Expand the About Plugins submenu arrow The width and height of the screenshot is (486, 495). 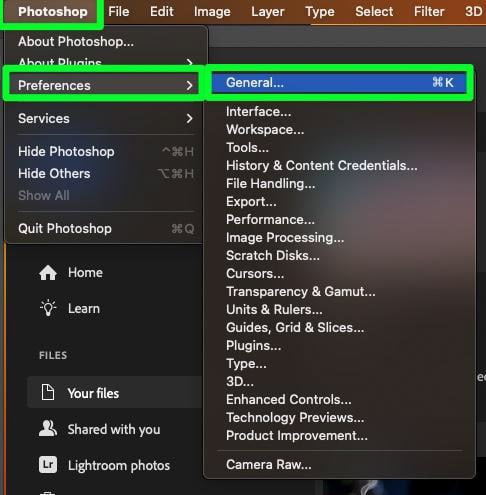point(189,62)
